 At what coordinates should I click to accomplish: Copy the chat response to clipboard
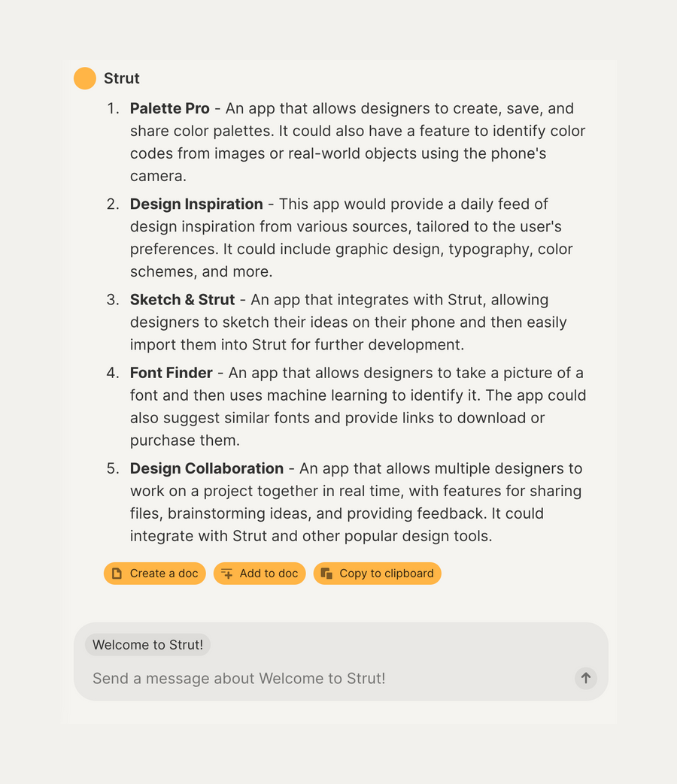click(x=377, y=573)
